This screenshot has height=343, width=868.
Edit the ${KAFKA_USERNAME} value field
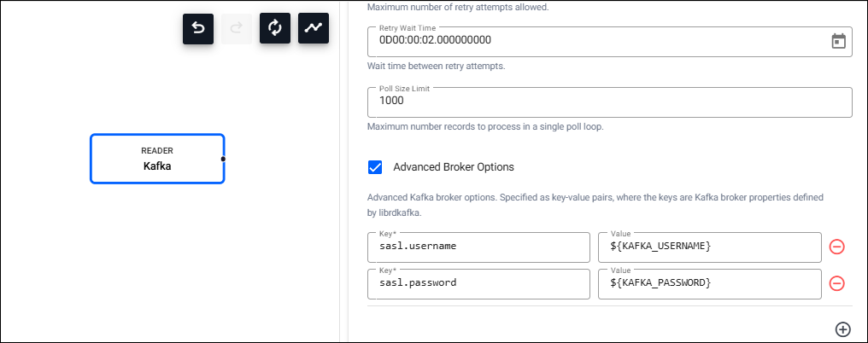point(709,247)
